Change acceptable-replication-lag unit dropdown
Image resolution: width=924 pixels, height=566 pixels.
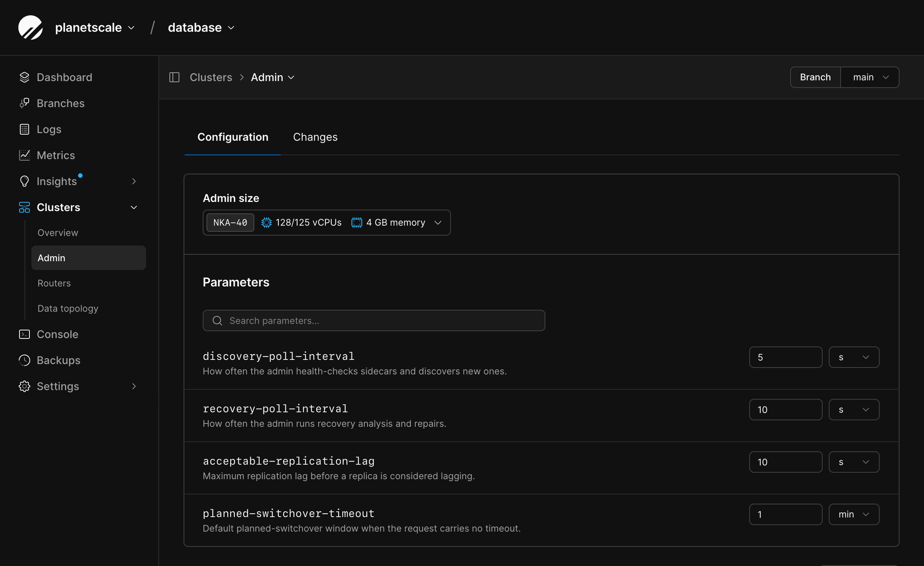854,462
